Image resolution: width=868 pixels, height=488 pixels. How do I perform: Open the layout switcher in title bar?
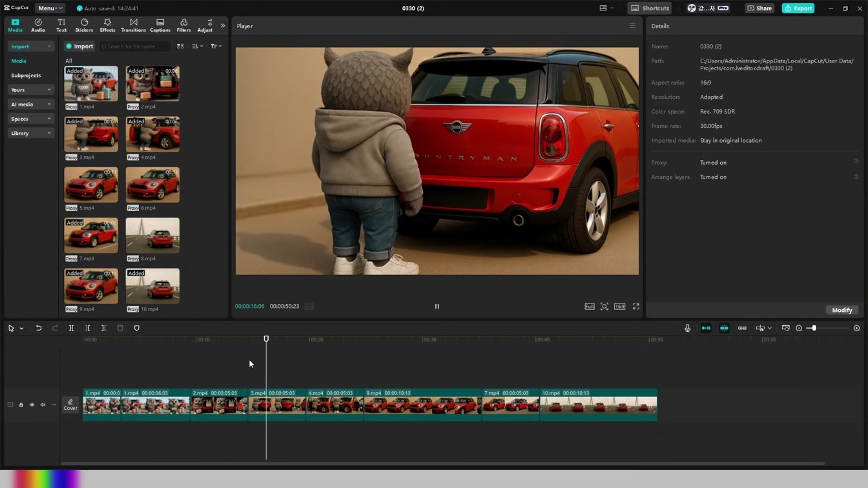pyautogui.click(x=606, y=8)
